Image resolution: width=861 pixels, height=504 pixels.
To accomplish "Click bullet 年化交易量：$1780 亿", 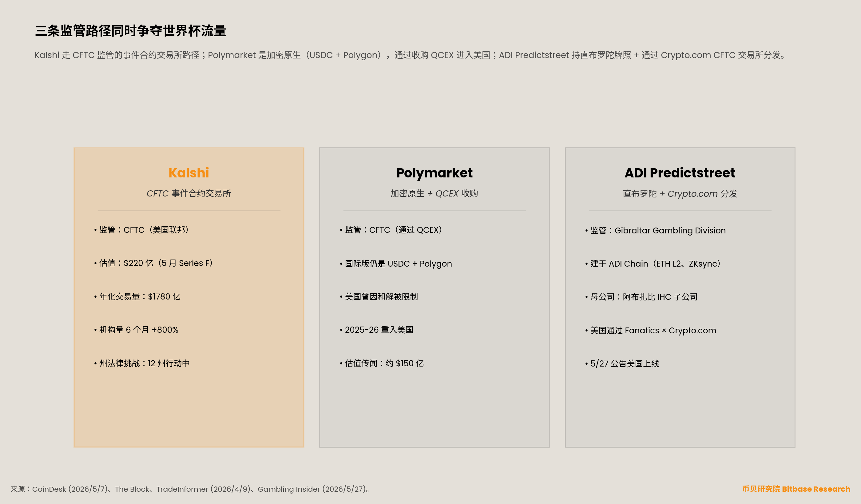I will [x=137, y=297].
